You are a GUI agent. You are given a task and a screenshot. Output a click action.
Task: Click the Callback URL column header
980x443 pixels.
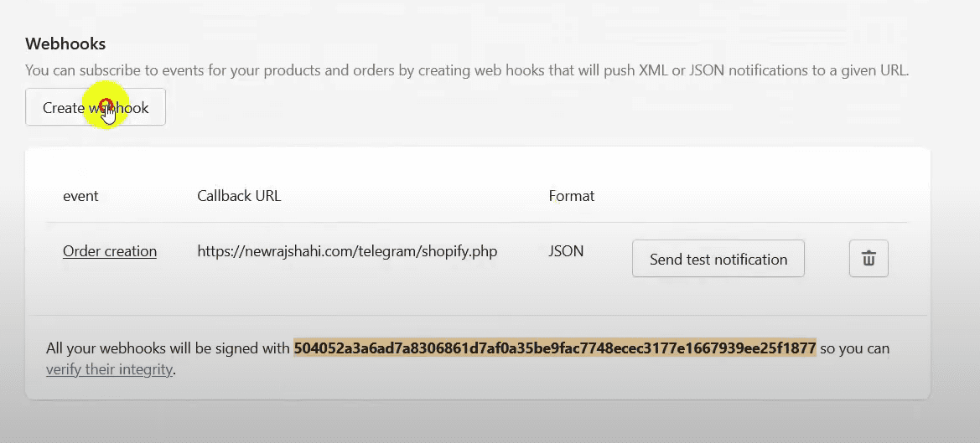[239, 196]
